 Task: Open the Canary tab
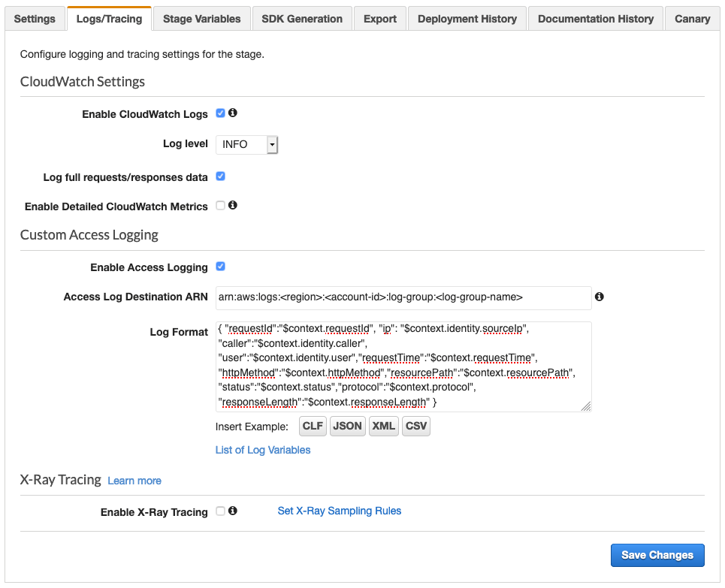tap(691, 18)
